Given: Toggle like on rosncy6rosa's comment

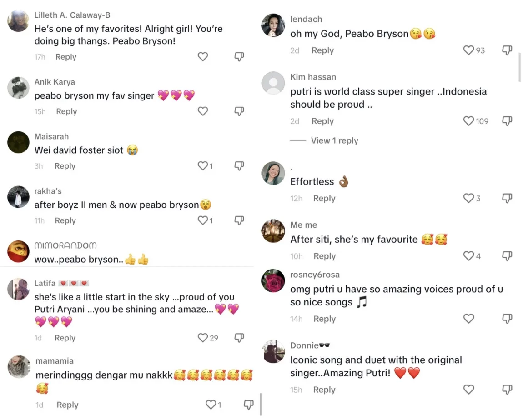Looking at the screenshot, I should click(x=468, y=319).
